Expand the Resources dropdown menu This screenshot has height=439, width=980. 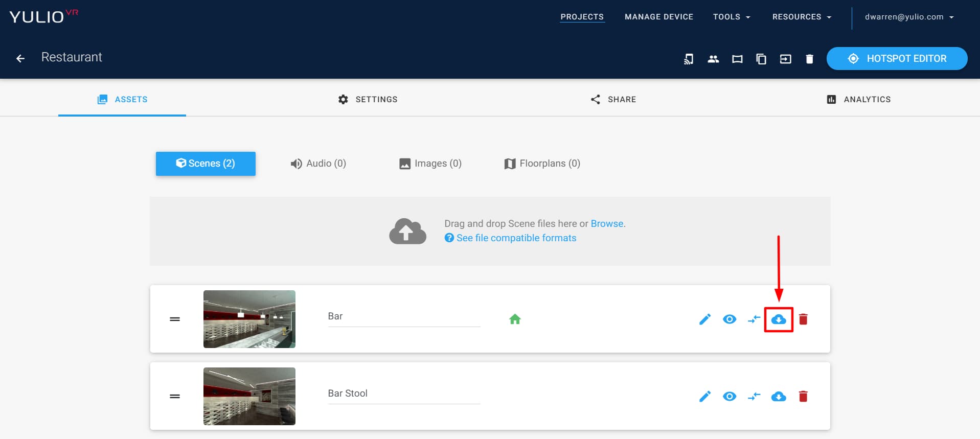point(802,17)
